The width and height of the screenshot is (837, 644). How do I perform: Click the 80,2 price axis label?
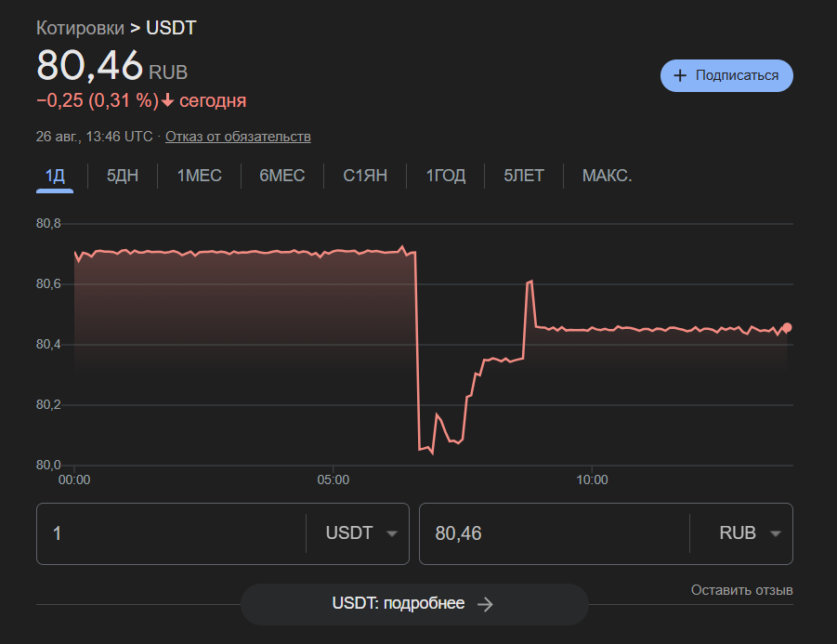[x=48, y=405]
